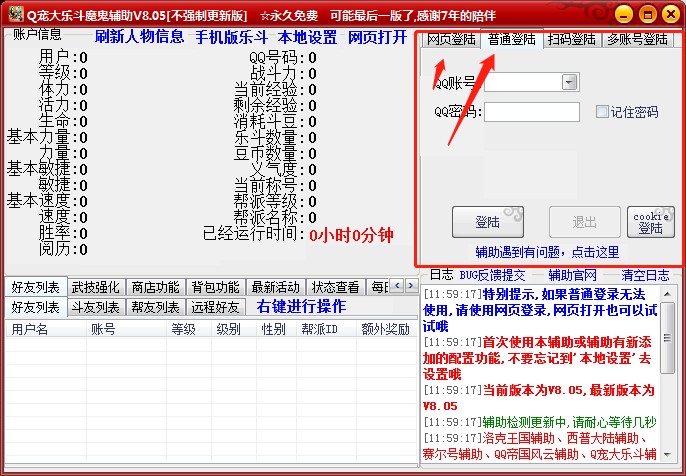Click the 退出 button
This screenshot has height=476, width=686.
(x=584, y=222)
